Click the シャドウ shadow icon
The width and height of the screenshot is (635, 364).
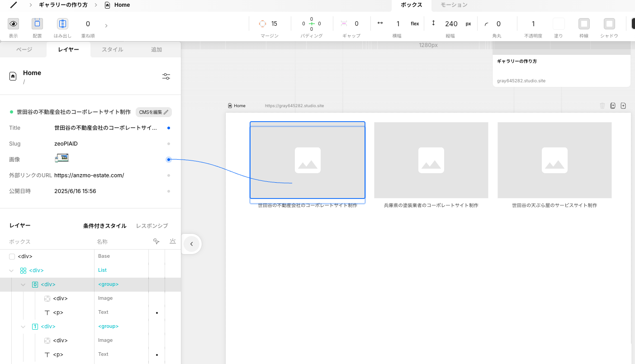click(609, 24)
